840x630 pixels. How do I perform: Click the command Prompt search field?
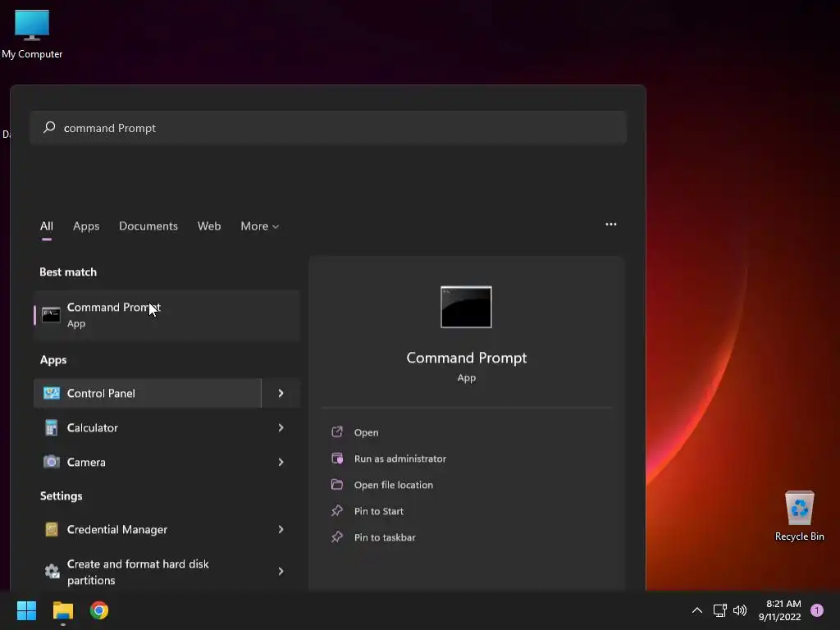[x=328, y=128]
